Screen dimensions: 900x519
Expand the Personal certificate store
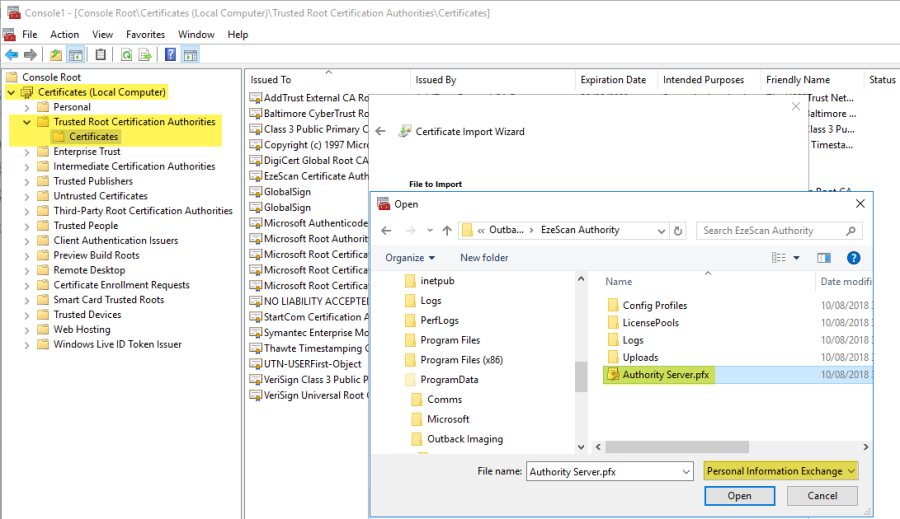(26, 107)
